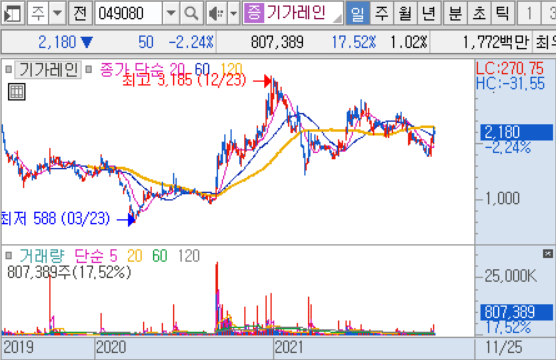556x360 pixels.
Task: Open the 주 type dropdown arrow
Action: point(57,13)
